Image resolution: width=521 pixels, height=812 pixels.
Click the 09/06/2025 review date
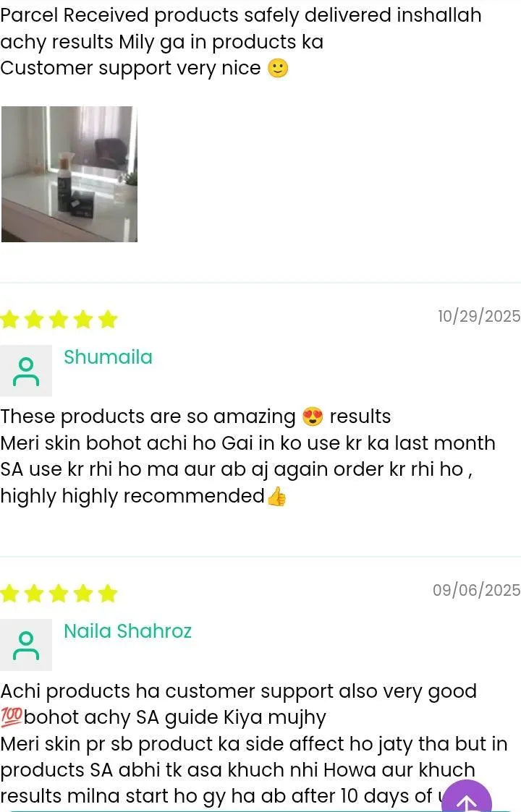(476, 590)
